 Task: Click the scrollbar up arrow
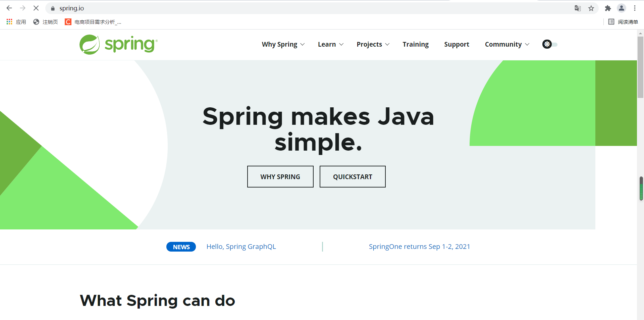pyautogui.click(x=640, y=33)
